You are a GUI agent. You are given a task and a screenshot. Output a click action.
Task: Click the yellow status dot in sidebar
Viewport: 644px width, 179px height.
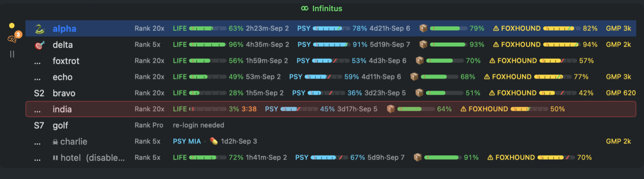12,26
